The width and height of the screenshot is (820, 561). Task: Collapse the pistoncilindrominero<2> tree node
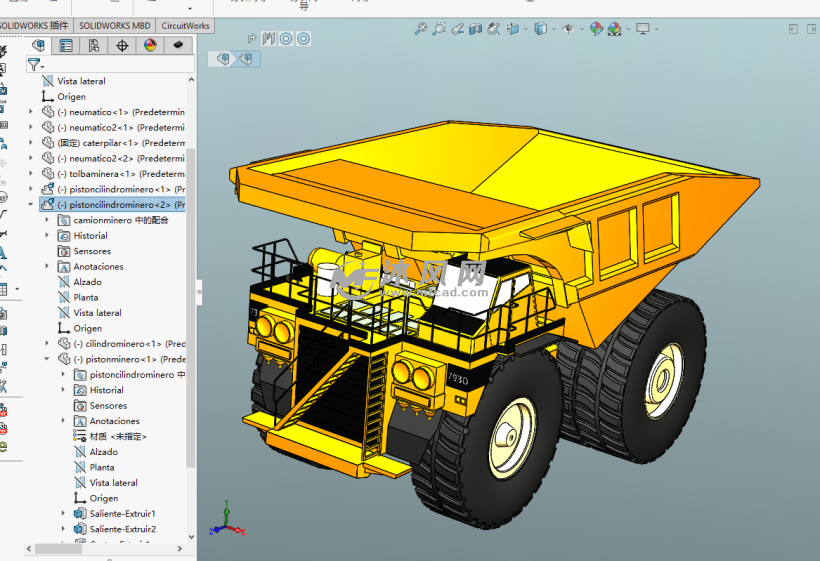31,205
